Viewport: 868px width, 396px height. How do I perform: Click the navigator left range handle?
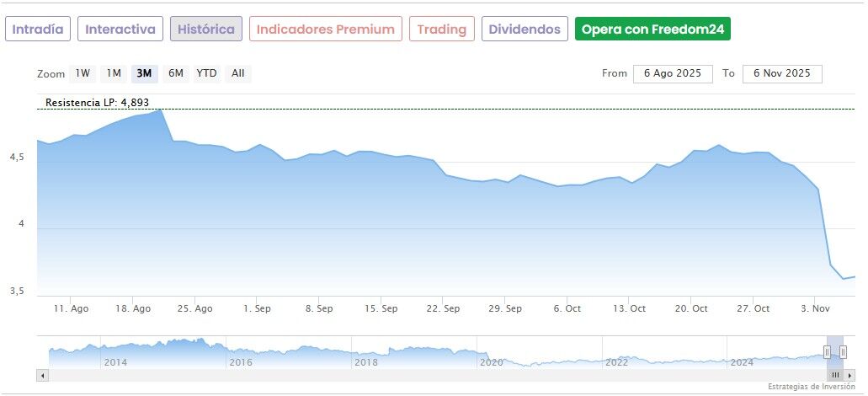pos(827,352)
